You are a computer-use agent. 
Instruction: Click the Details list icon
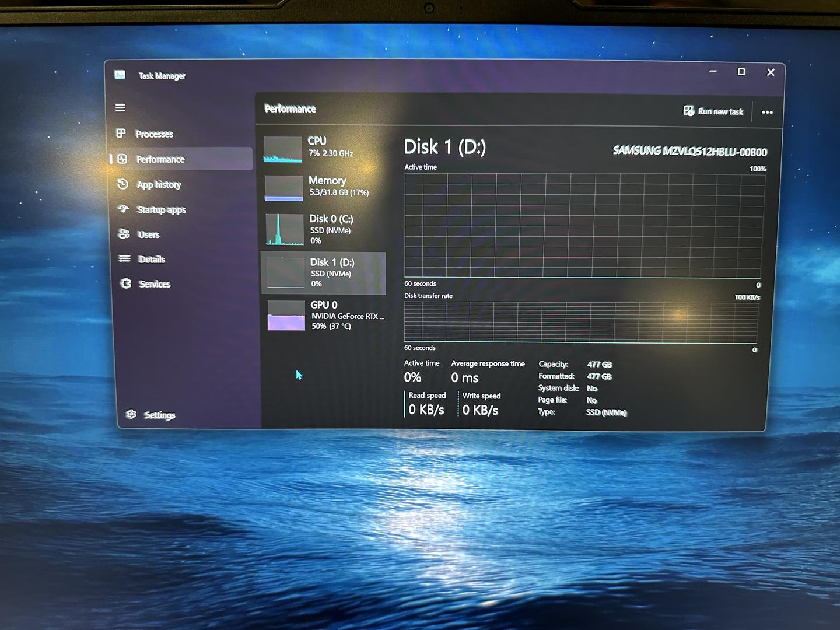pos(124,258)
